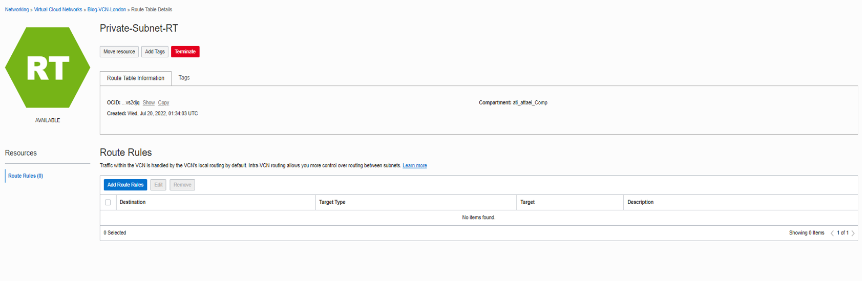Click the Add Tags button
The width and height of the screenshot is (868, 281).
coord(155,52)
